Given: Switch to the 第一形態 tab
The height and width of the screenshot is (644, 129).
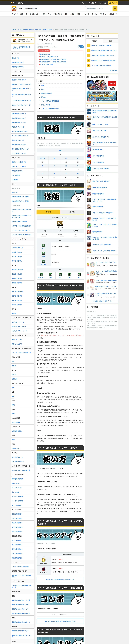Looking at the screenshot, I should pyautogui.click(x=72, y=212).
